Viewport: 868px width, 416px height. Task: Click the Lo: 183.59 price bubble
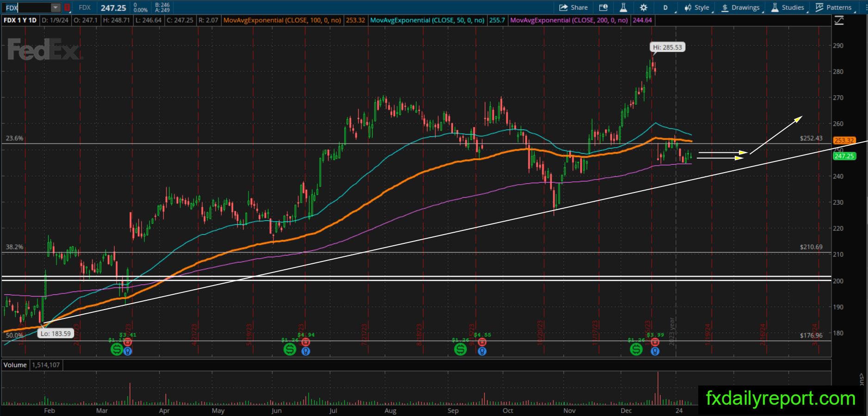point(56,334)
